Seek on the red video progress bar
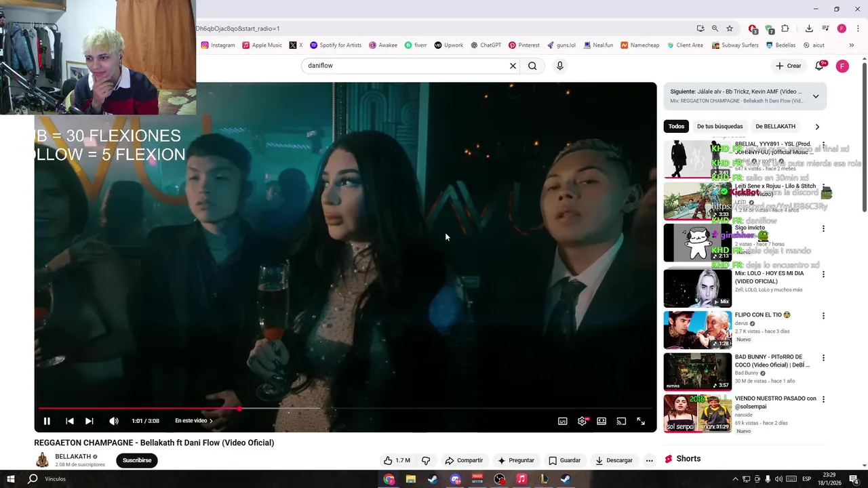 coord(345,409)
